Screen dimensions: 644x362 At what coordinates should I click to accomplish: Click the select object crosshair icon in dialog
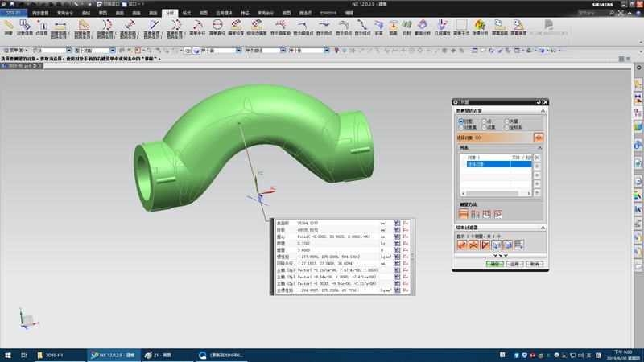click(539, 138)
